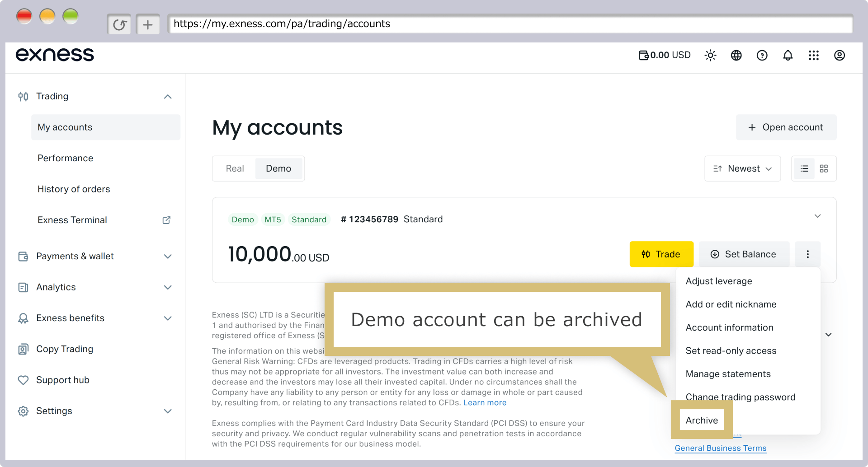The height and width of the screenshot is (467, 868).
Task: Switch to the Real accounts toggle
Action: [235, 168]
